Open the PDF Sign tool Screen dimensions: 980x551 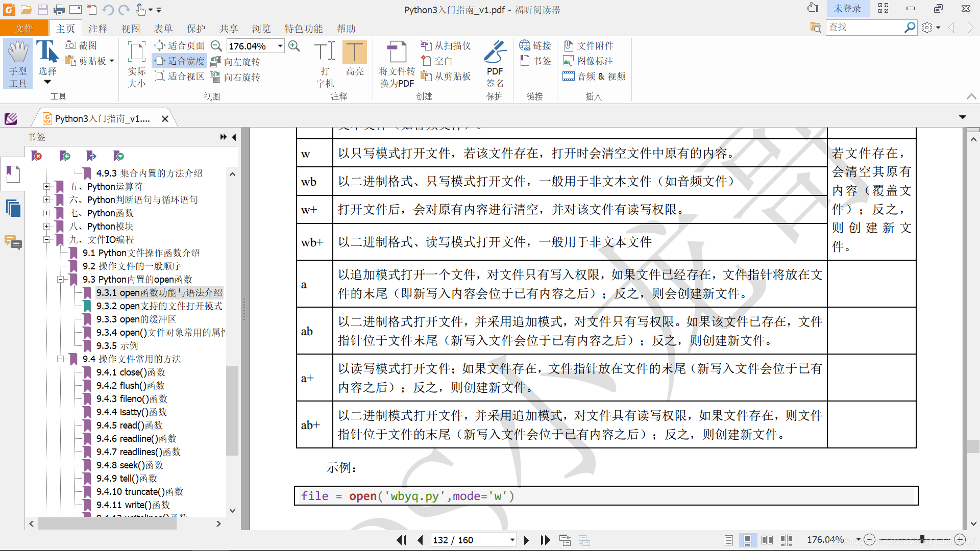[494, 63]
